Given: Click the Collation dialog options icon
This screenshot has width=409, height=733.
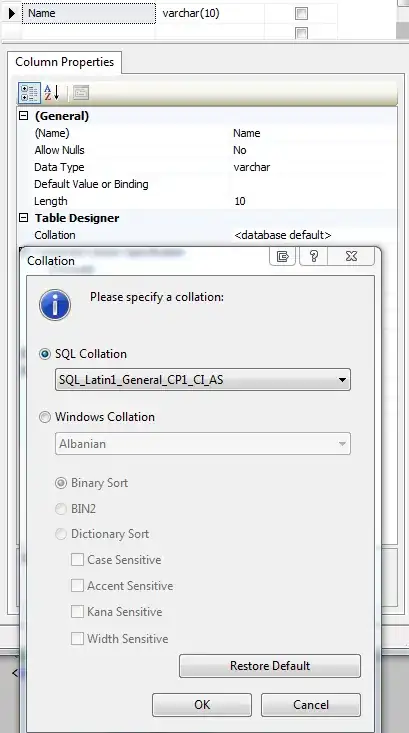Looking at the screenshot, I should point(282,256).
